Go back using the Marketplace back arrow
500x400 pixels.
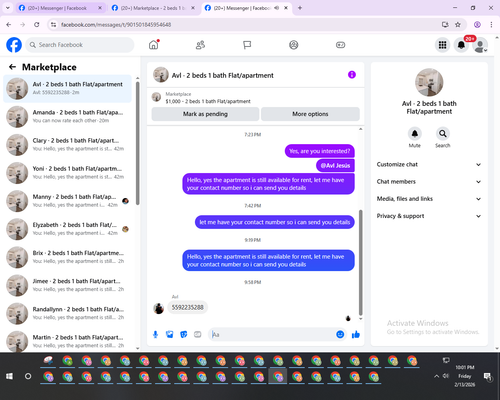pyautogui.click(x=12, y=67)
